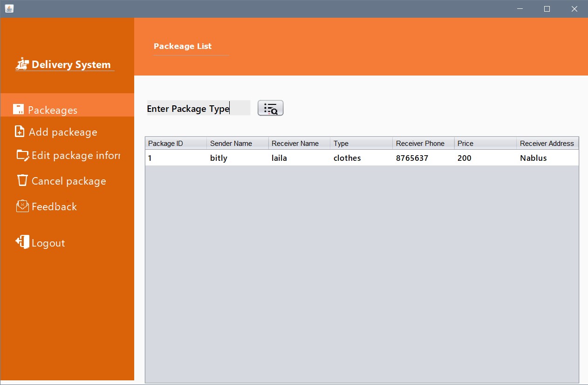Close the application window
Viewport: 588px width, 385px height.
tap(574, 9)
